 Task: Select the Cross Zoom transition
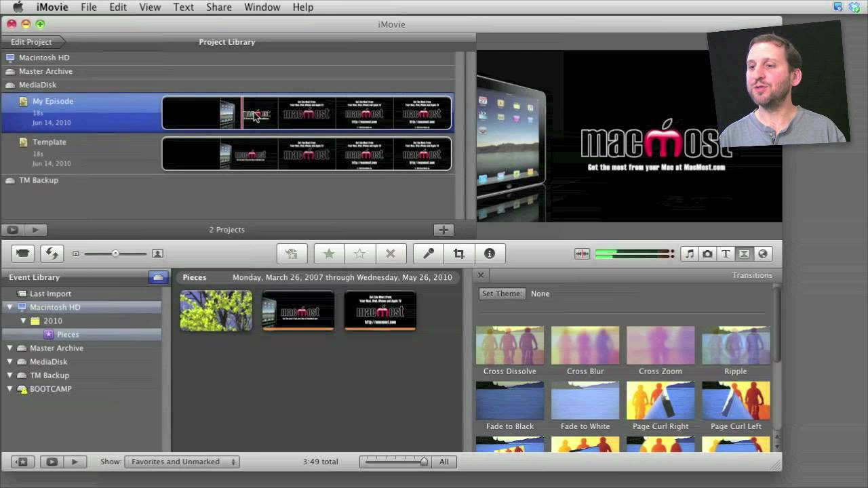click(660, 351)
